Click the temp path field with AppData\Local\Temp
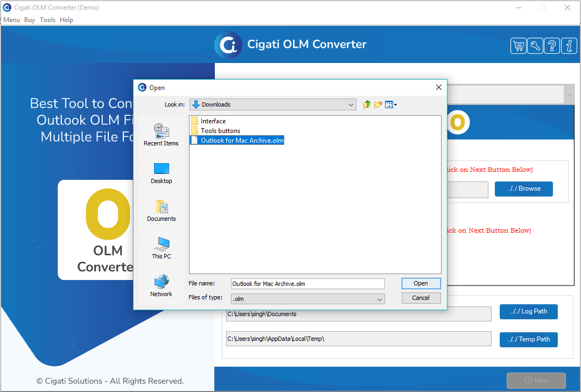This screenshot has height=392, width=581. [359, 339]
